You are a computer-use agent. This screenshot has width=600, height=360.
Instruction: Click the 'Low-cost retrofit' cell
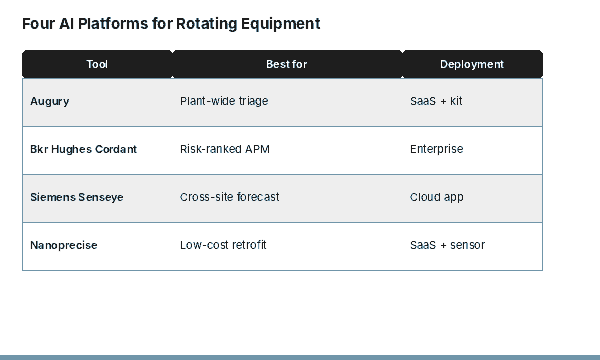tap(287, 246)
